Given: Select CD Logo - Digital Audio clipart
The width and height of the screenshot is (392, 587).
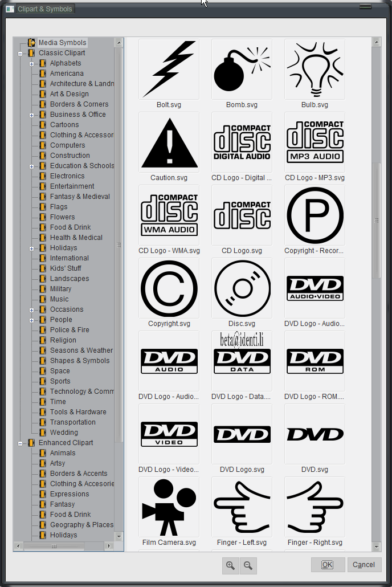Looking at the screenshot, I should coord(242,142).
